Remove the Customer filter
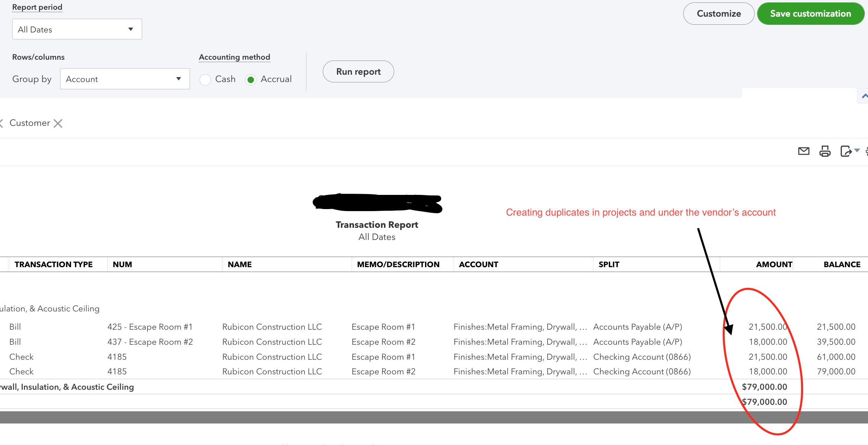 pos(58,123)
